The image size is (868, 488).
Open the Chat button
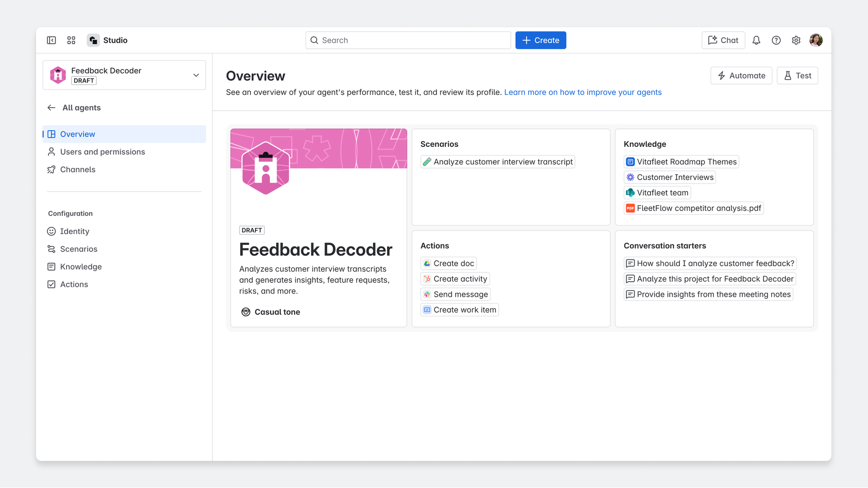point(723,40)
